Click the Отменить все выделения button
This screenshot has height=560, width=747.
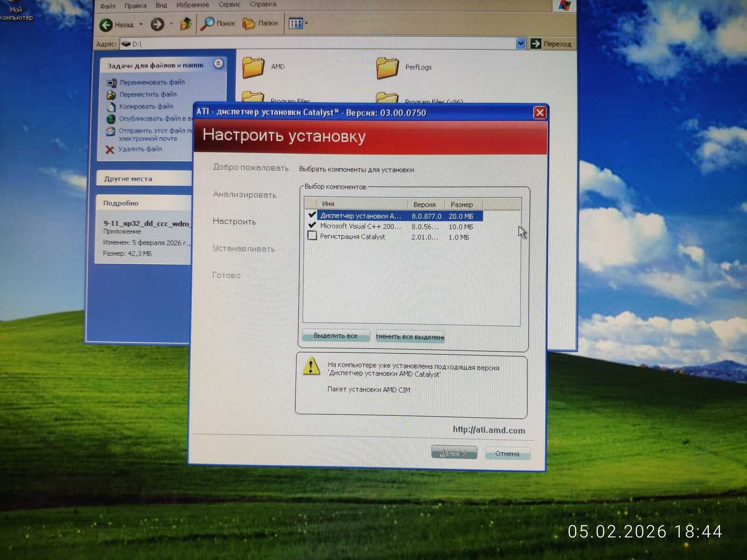pos(410,336)
